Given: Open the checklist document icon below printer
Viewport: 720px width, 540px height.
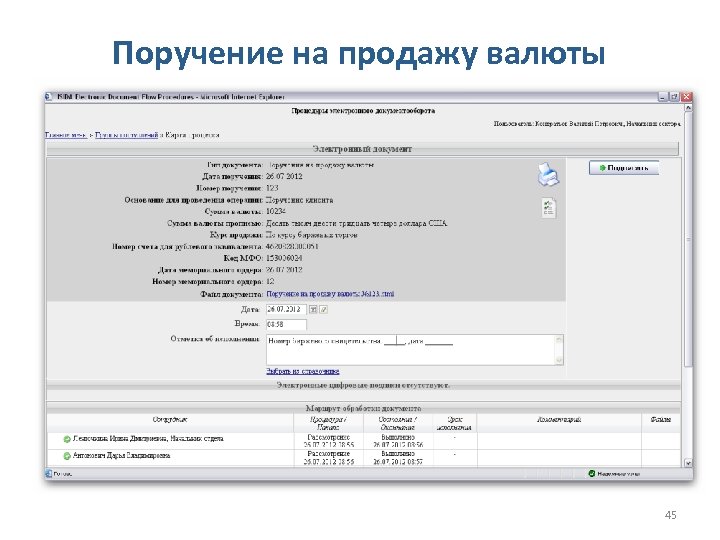Looking at the screenshot, I should point(548,208).
